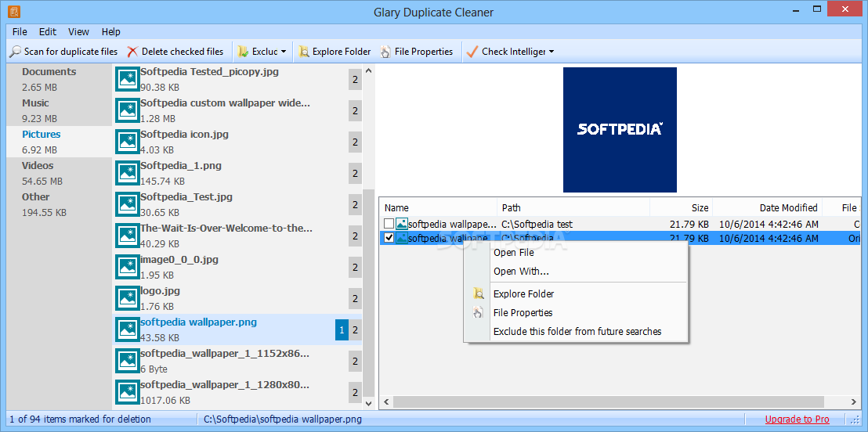The image size is (868, 432).
Task: Click image icon beside softpedia wallpaper.png in list
Action: coord(128,329)
